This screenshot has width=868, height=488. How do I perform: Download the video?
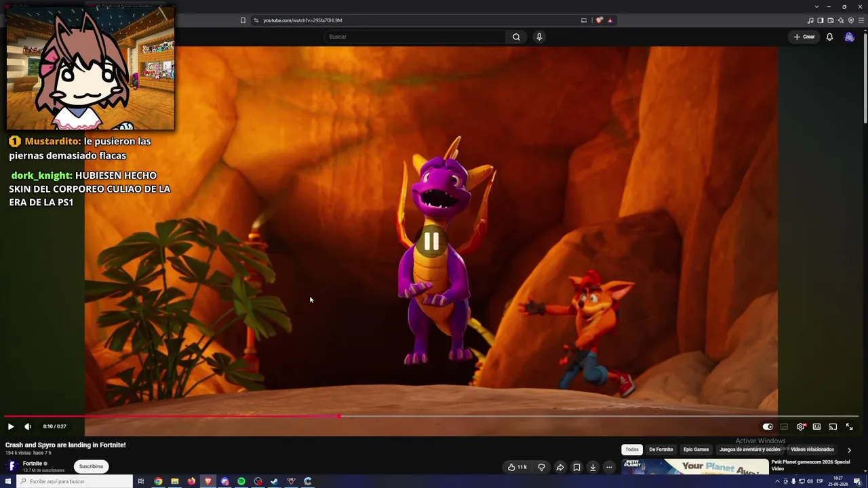[593, 467]
